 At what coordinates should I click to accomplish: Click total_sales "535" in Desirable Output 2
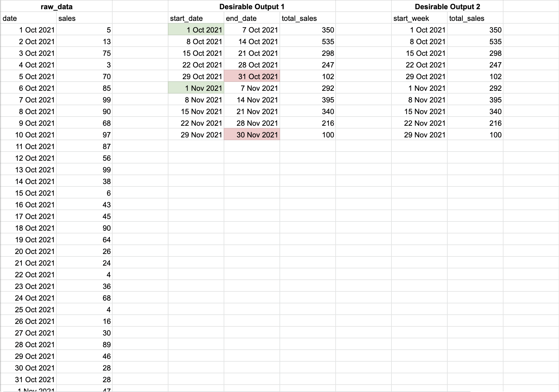[475, 41]
